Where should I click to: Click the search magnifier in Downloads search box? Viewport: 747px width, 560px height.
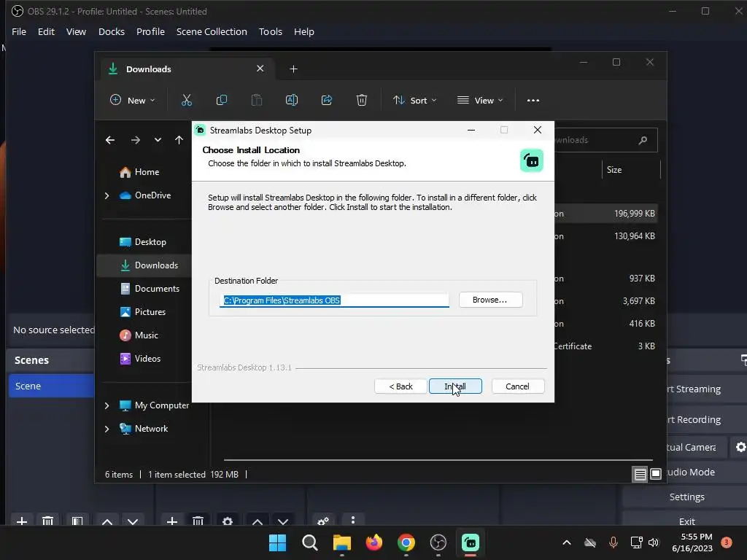643,140
